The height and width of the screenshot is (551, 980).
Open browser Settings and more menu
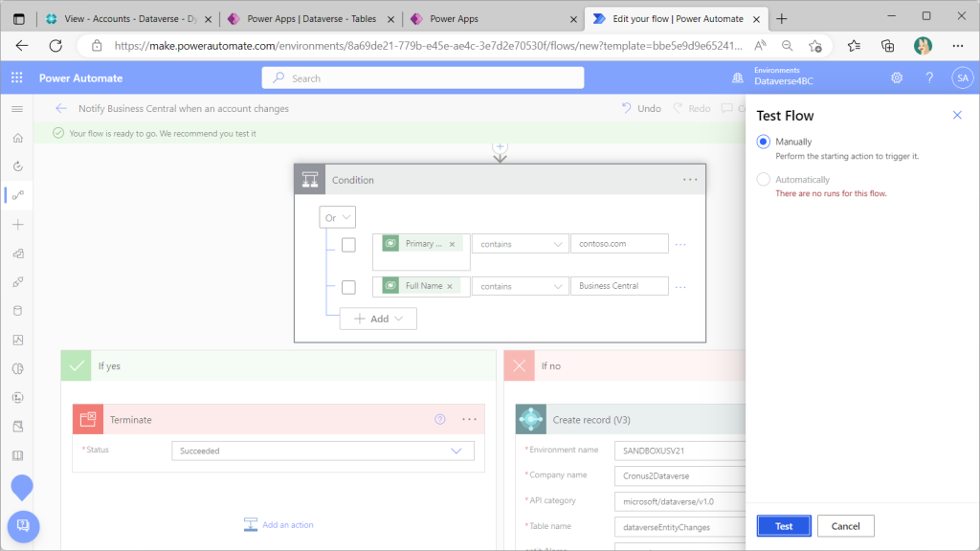[957, 46]
